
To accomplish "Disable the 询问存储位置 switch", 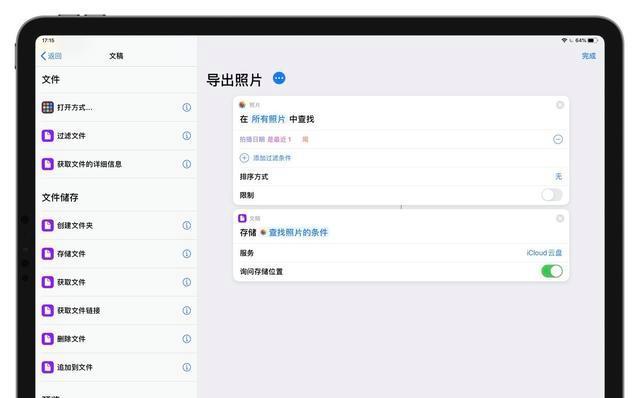I will (552, 271).
